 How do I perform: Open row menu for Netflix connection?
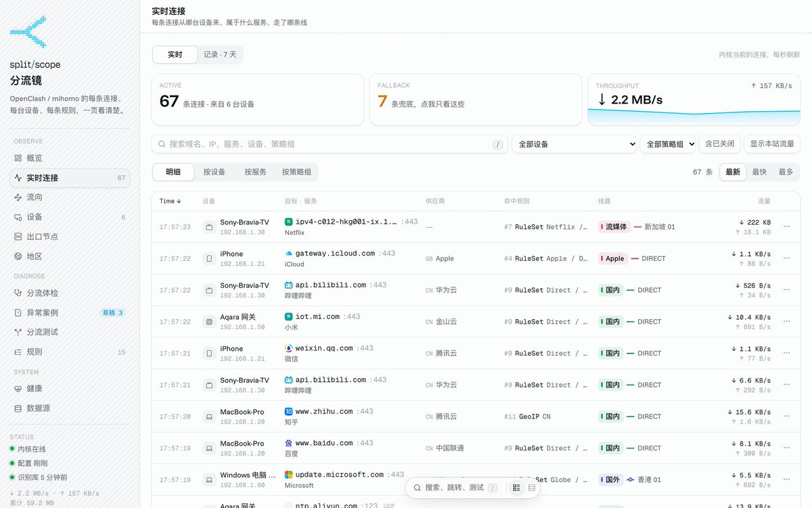click(786, 227)
